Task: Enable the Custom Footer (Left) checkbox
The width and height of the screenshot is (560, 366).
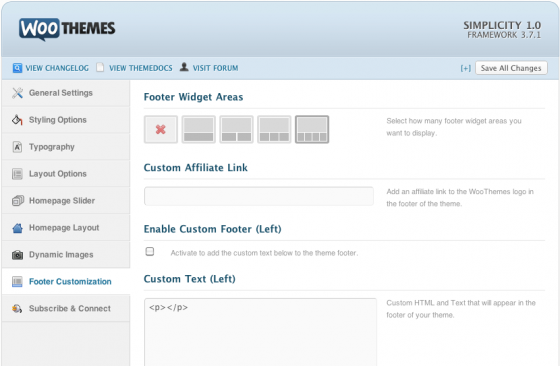Action: pos(150,252)
